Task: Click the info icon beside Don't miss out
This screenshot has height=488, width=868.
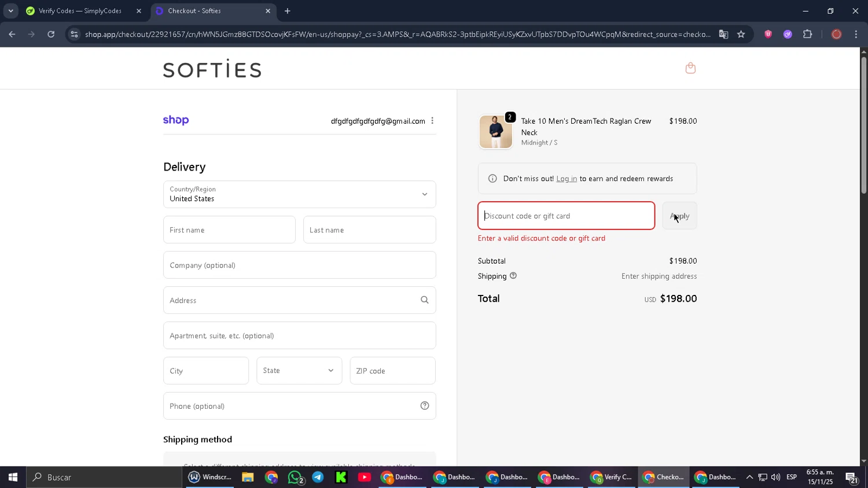Action: tap(492, 179)
